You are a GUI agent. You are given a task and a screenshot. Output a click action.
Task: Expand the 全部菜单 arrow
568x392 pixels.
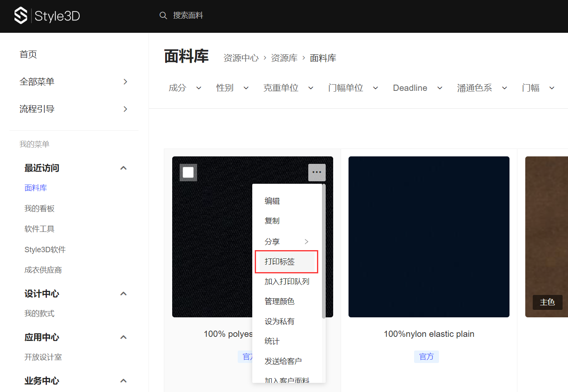tap(125, 82)
